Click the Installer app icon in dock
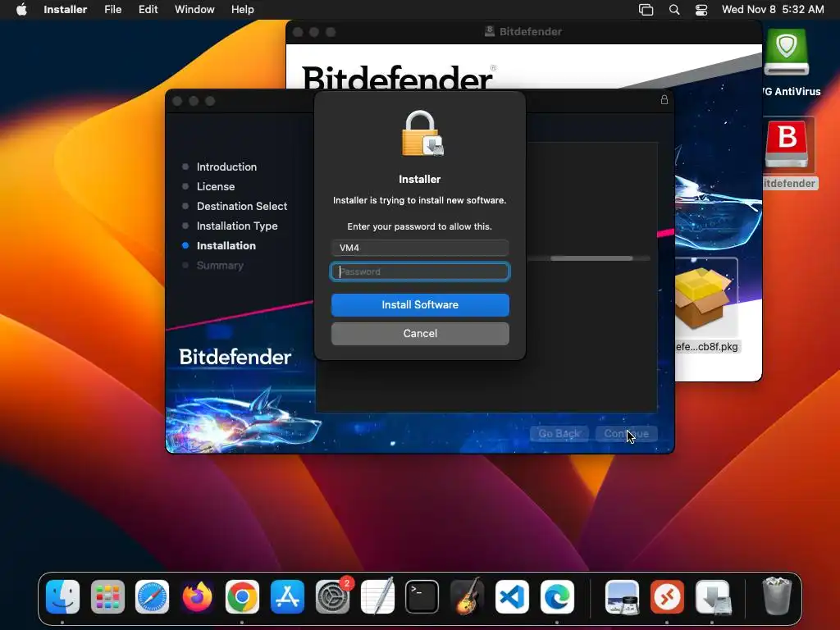The height and width of the screenshot is (630, 840). click(713, 597)
